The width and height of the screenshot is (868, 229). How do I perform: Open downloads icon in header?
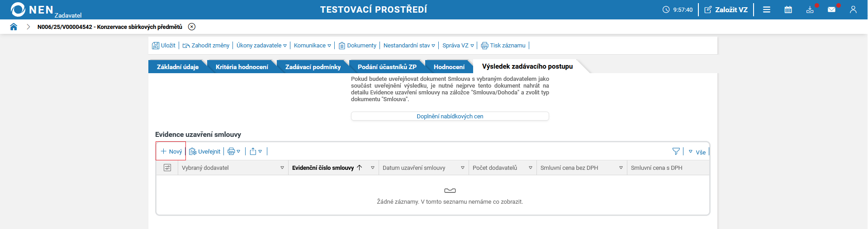810,9
